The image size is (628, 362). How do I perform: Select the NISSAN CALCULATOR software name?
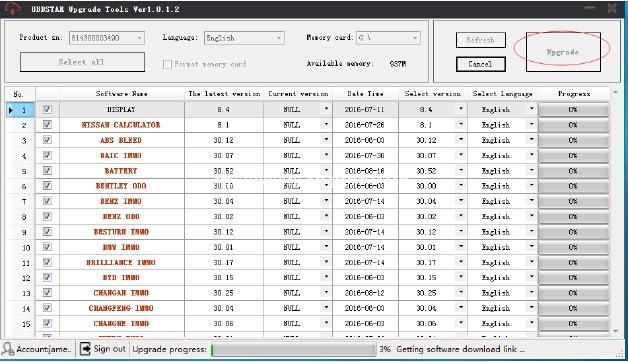(x=121, y=125)
